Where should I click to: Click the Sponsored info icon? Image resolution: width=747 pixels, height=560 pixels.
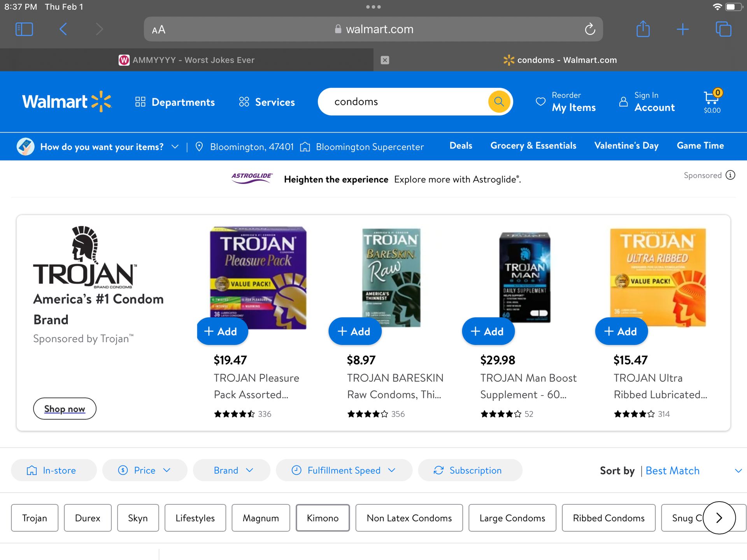(x=731, y=175)
